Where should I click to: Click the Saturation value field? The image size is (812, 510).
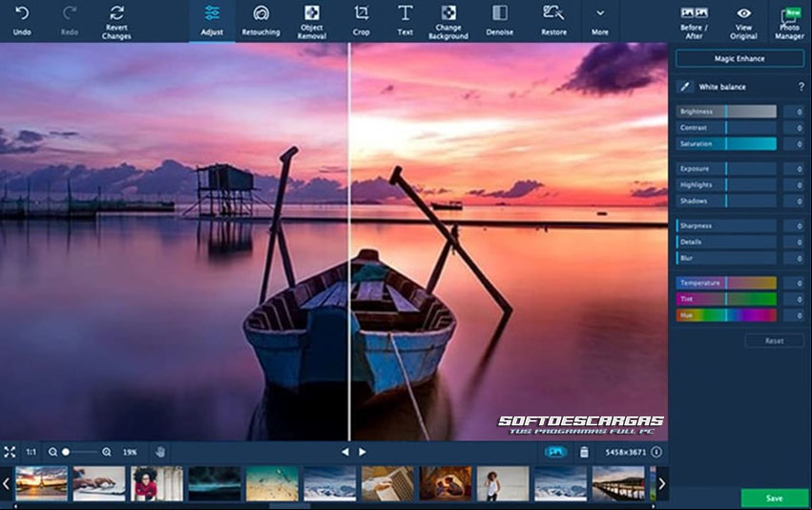793,143
